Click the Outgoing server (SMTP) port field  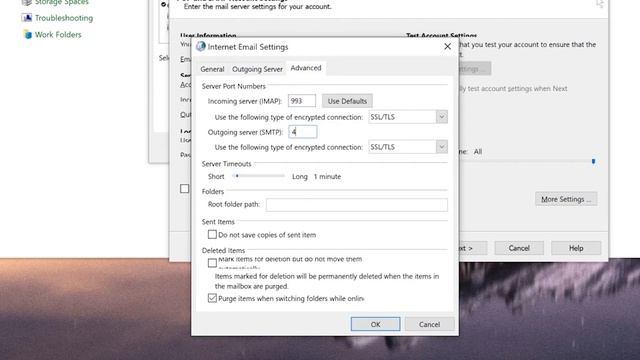click(302, 132)
